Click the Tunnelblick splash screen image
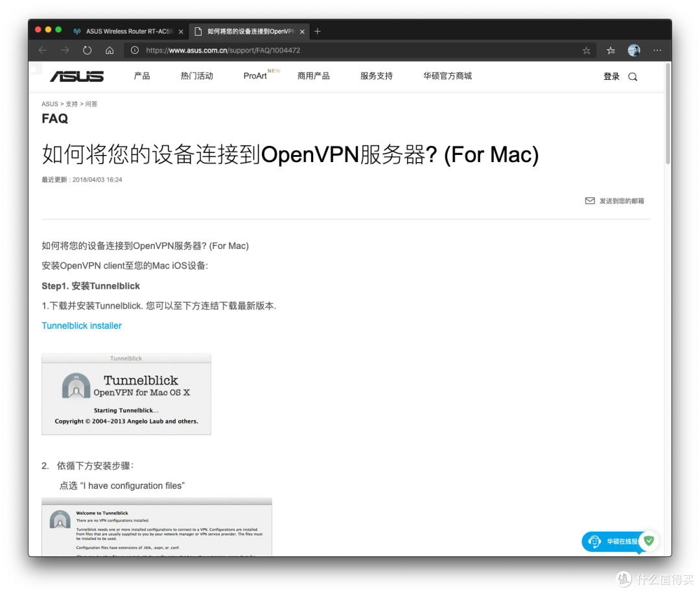 click(x=126, y=394)
